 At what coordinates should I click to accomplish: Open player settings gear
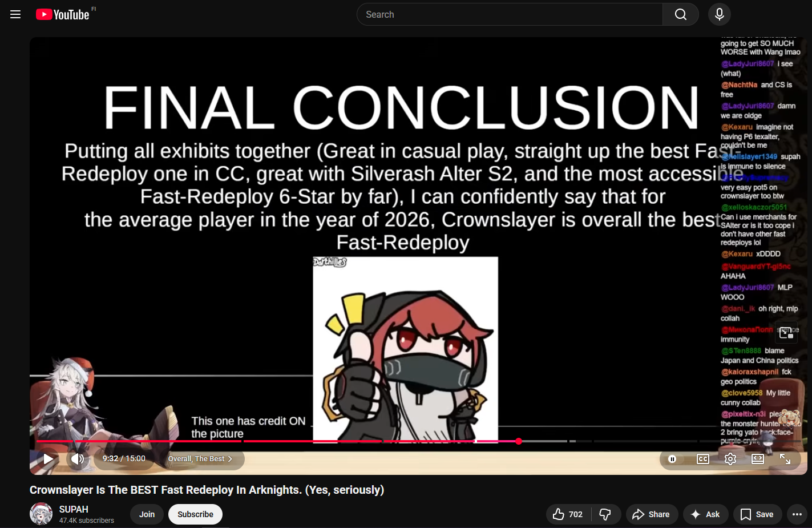click(x=730, y=459)
